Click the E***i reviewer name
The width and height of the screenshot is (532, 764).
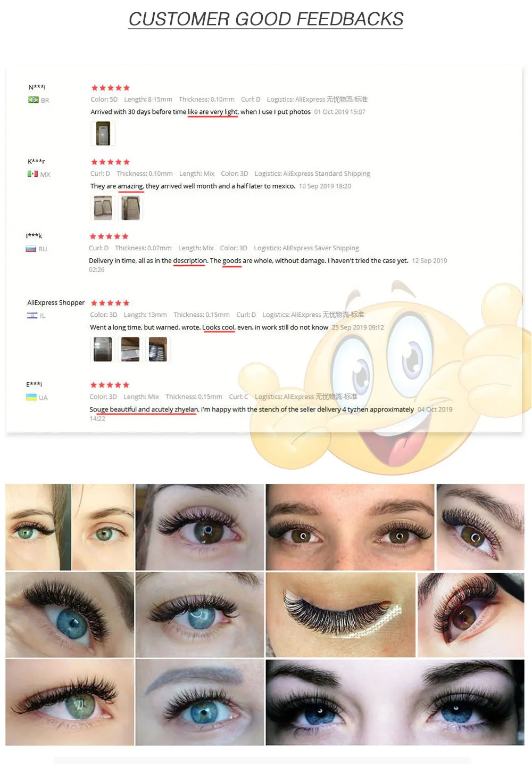pos(34,384)
